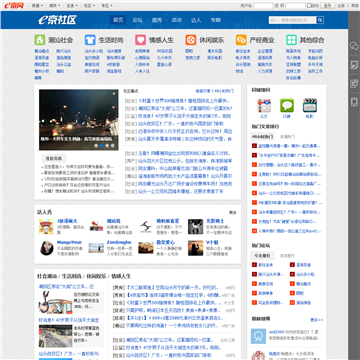This screenshot has width=360, height=360.
Task: Toggle the 自动 auto-login checkbox
Action: [309, 6]
